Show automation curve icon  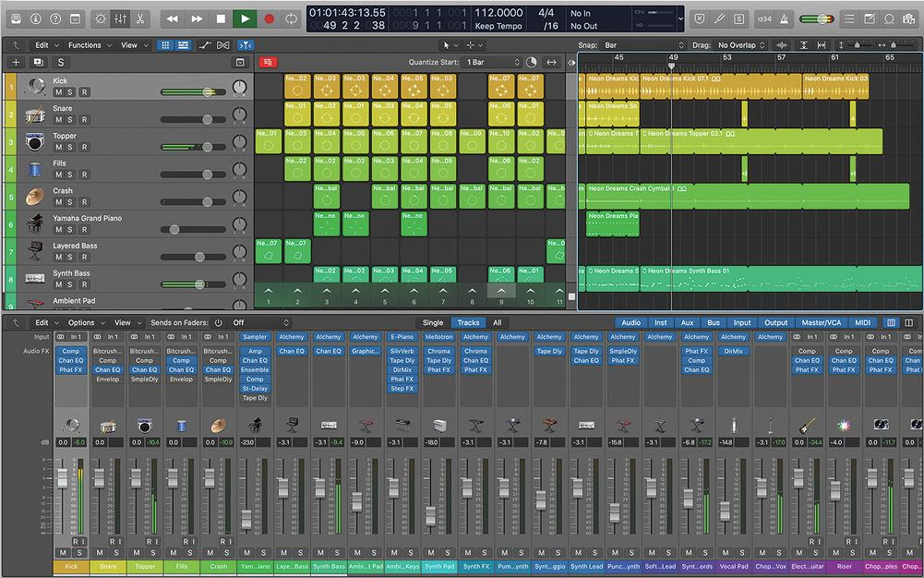pyautogui.click(x=205, y=44)
